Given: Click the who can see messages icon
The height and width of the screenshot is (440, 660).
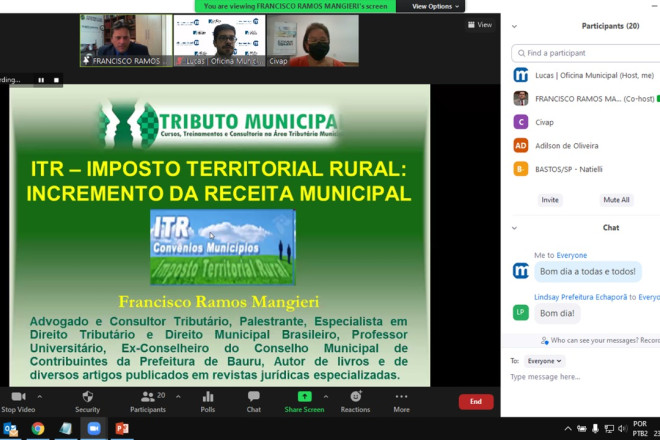Looking at the screenshot, I should click(x=545, y=341).
